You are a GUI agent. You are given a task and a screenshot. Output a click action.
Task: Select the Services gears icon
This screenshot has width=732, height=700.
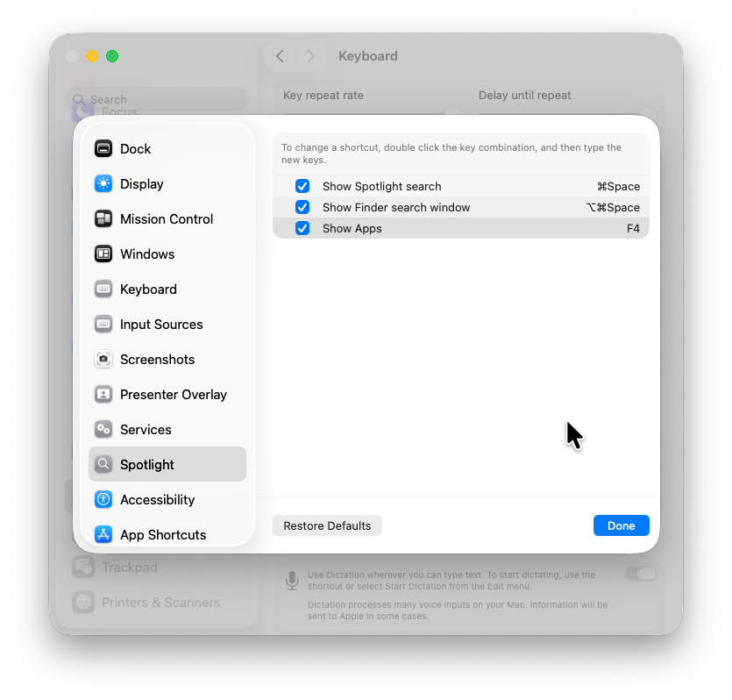(103, 430)
